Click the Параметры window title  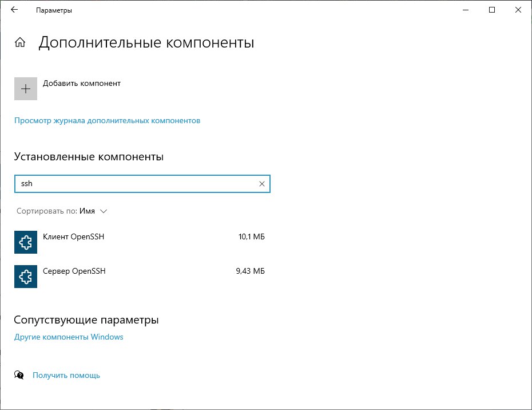point(54,10)
